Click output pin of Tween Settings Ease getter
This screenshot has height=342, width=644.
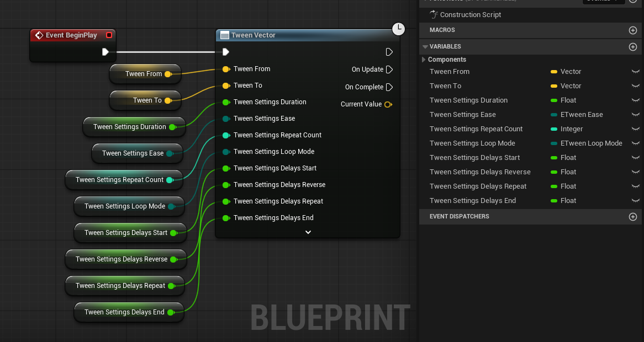170,153
